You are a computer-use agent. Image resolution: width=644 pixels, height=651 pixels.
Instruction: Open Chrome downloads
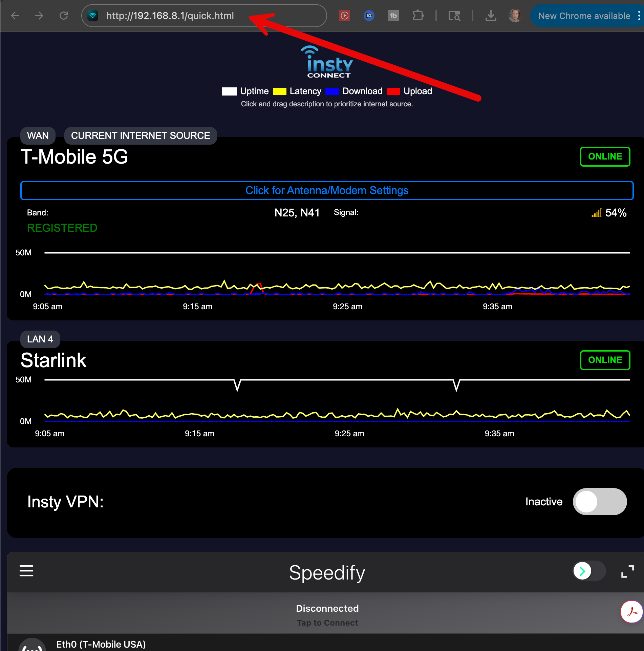(491, 16)
